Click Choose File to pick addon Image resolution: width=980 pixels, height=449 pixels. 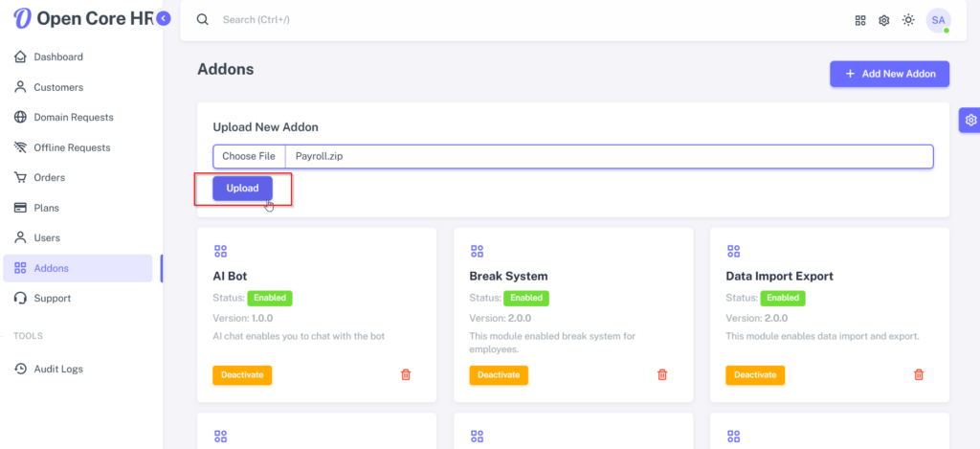click(x=249, y=156)
